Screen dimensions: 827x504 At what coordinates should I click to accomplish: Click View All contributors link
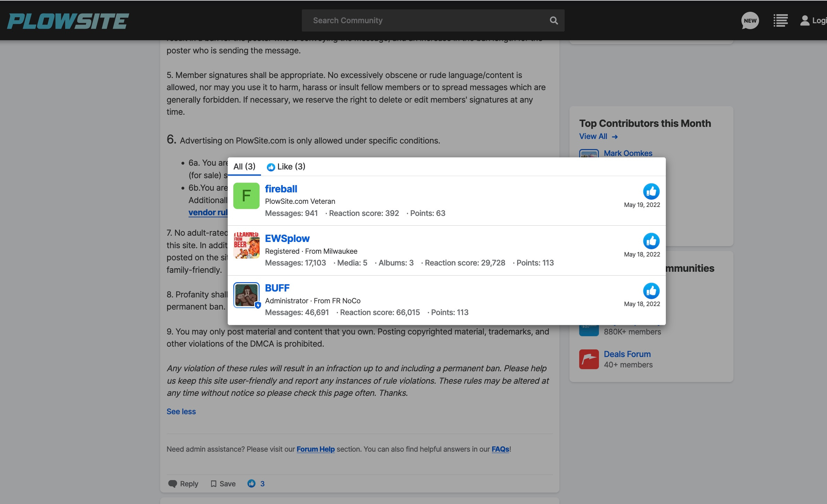click(x=598, y=137)
